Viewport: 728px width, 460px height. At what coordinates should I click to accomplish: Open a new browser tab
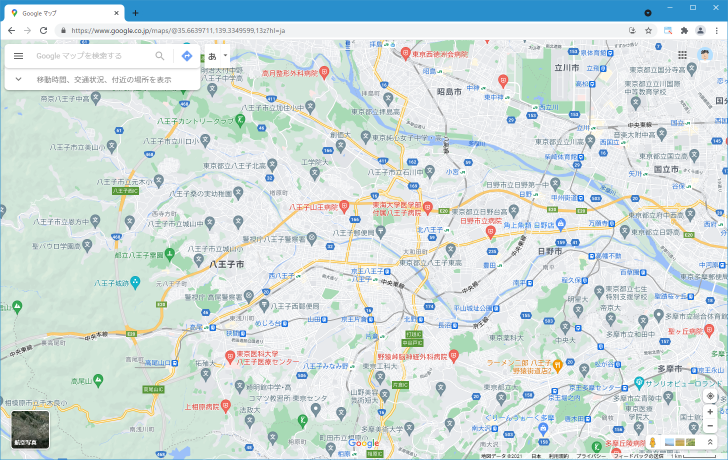135,13
